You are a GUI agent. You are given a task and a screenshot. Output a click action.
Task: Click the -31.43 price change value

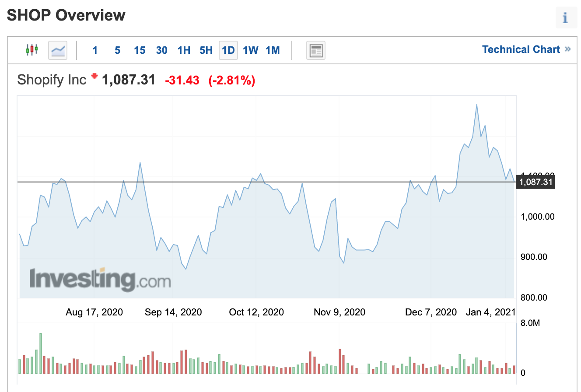182,80
